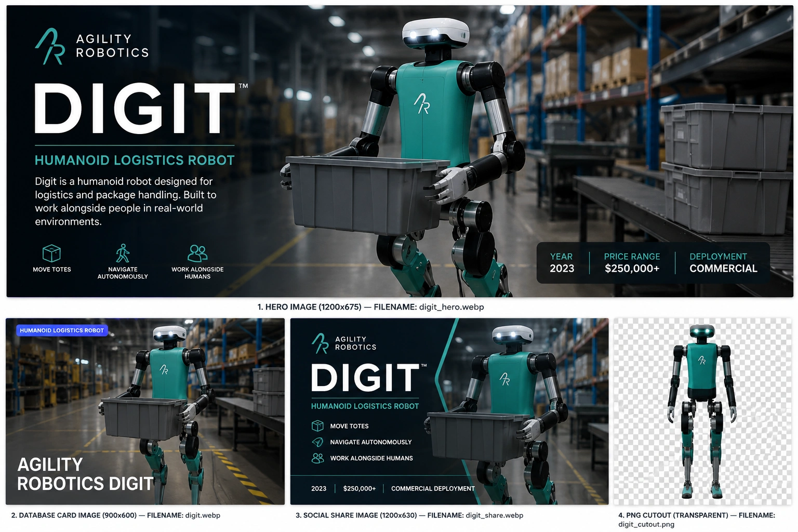Click the chest logo on the hero image robot
798x532 pixels.
[x=422, y=103]
